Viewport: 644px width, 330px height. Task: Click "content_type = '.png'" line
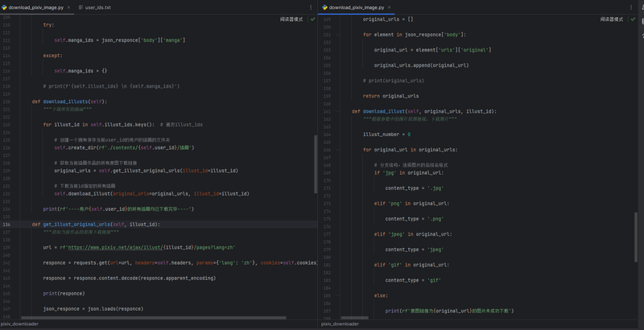click(415, 219)
